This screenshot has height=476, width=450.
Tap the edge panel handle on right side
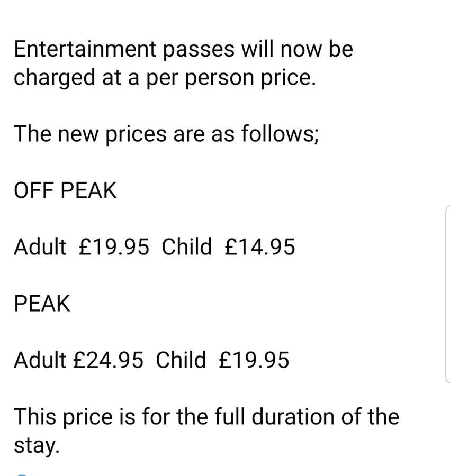tap(448, 294)
